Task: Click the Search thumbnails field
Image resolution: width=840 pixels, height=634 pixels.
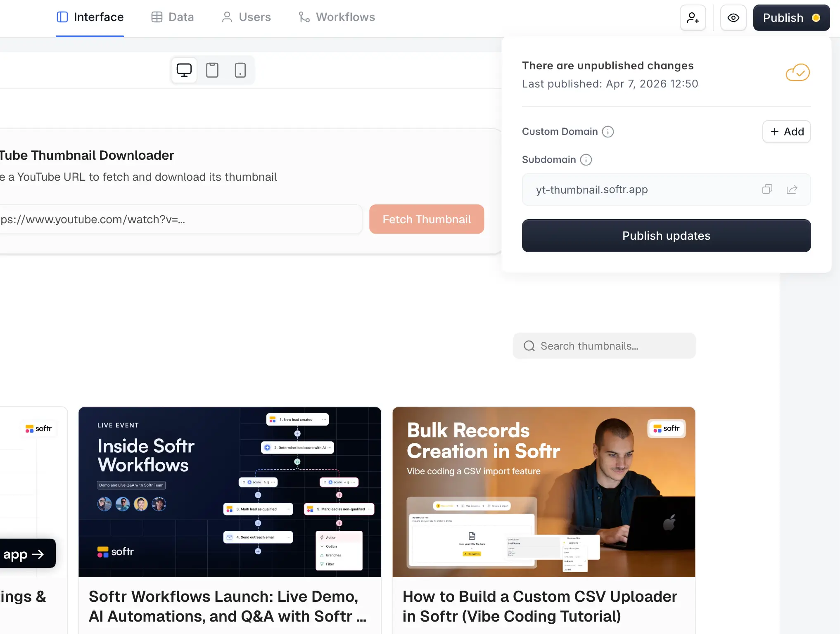Action: point(604,346)
